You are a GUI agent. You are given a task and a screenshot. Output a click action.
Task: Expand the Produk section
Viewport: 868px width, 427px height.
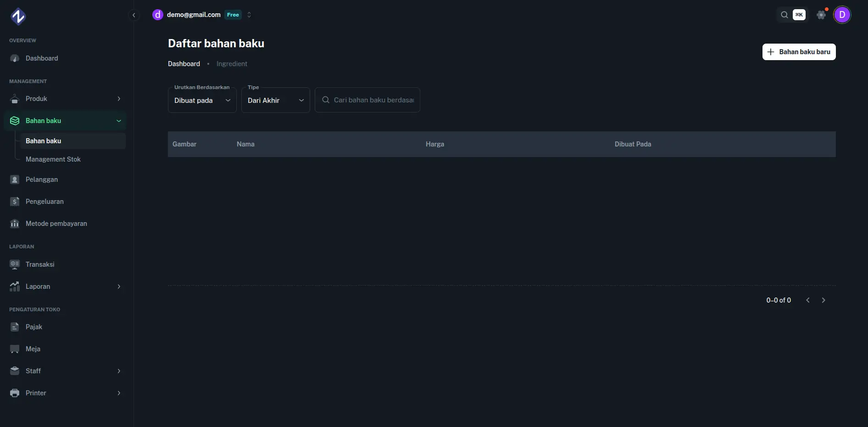[119, 98]
